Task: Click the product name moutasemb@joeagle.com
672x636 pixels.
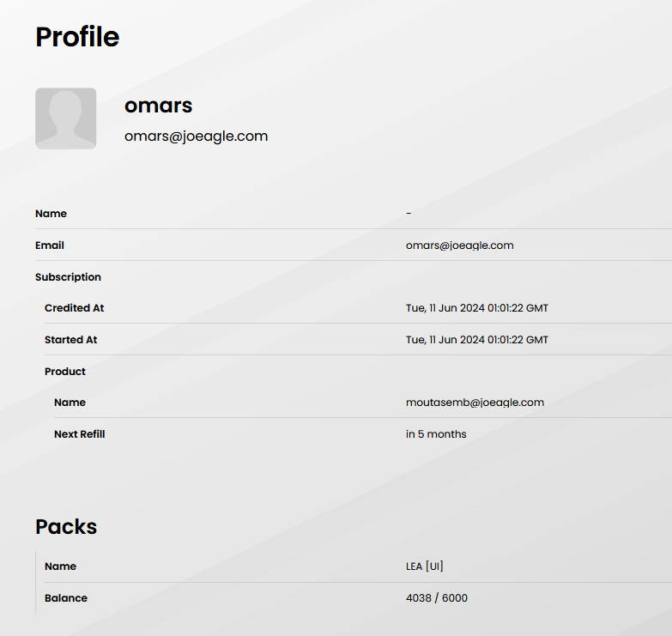Action: pyautogui.click(x=475, y=403)
